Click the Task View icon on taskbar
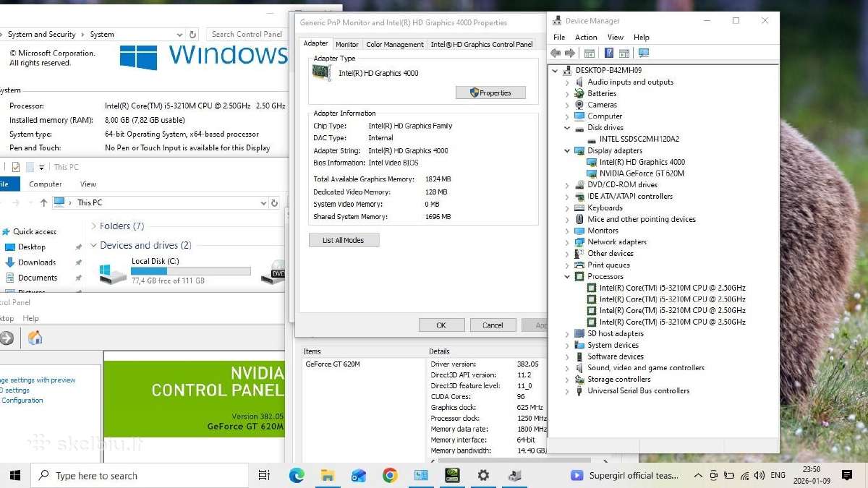Screen dimensions: 868x488 (x=264, y=475)
